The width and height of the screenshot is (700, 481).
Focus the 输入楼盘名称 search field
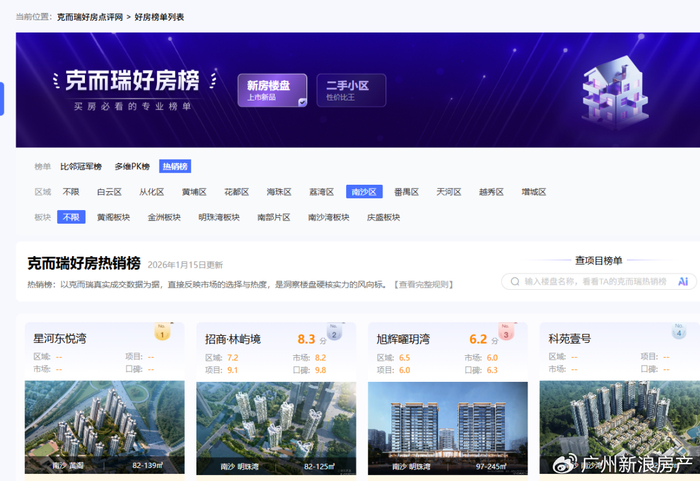click(599, 281)
